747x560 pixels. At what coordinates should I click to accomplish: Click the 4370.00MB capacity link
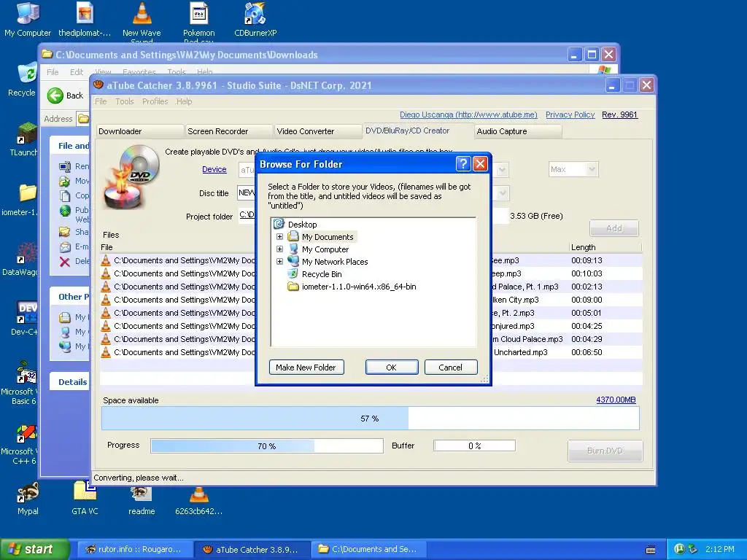coord(616,400)
